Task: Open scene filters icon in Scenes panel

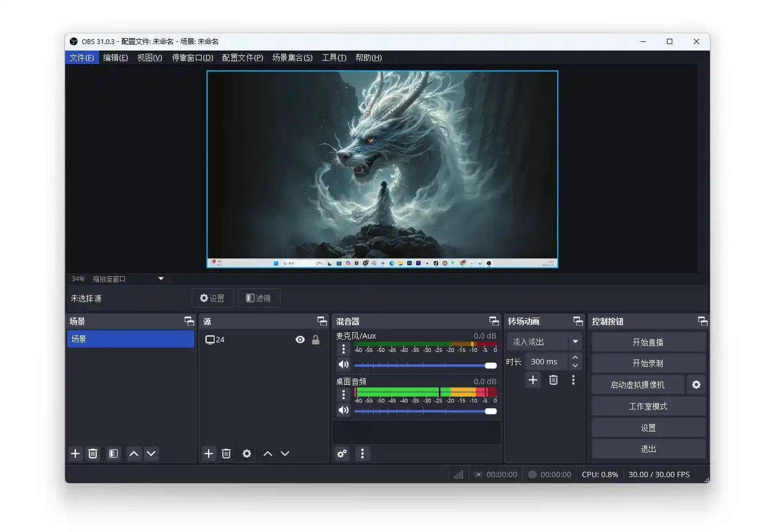Action: point(113,454)
